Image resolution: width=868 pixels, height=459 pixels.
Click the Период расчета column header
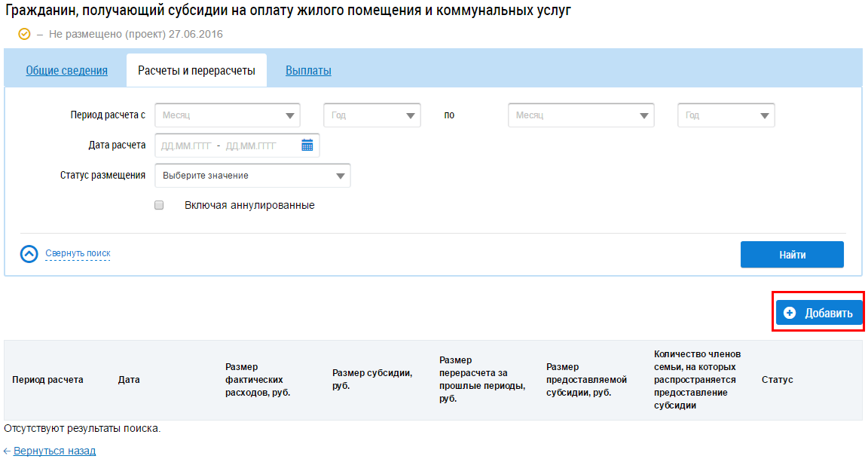(47, 380)
